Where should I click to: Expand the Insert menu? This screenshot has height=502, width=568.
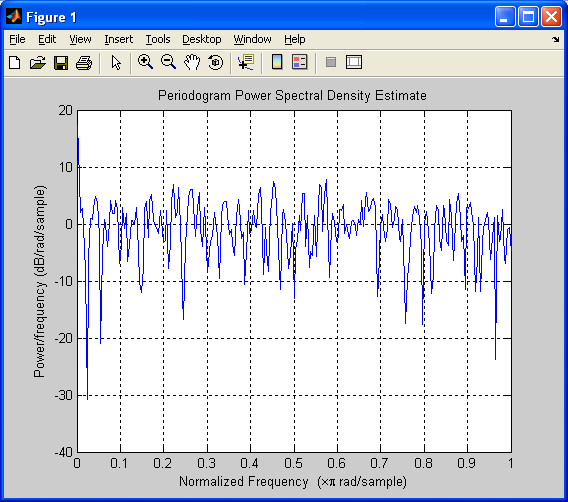pos(118,39)
